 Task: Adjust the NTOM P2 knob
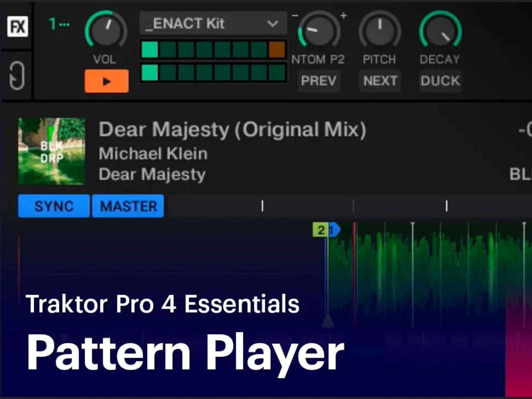pos(319,30)
